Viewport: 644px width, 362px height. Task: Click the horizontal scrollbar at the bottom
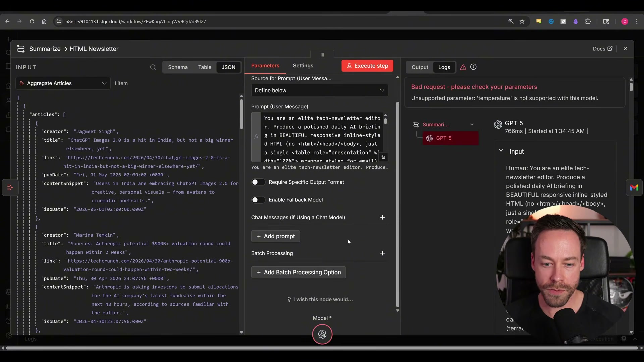[322, 348]
